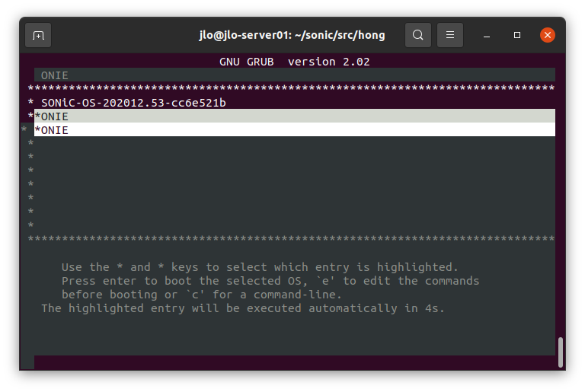Open a new terminal tab
The height and width of the screenshot is (392, 585).
pyautogui.click(x=38, y=35)
